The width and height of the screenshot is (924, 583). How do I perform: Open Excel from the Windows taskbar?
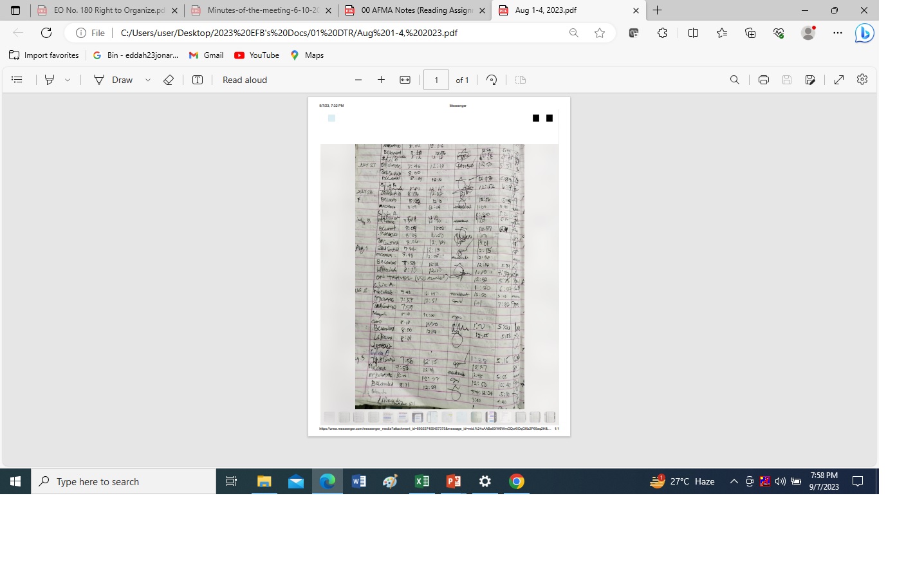pos(422,481)
